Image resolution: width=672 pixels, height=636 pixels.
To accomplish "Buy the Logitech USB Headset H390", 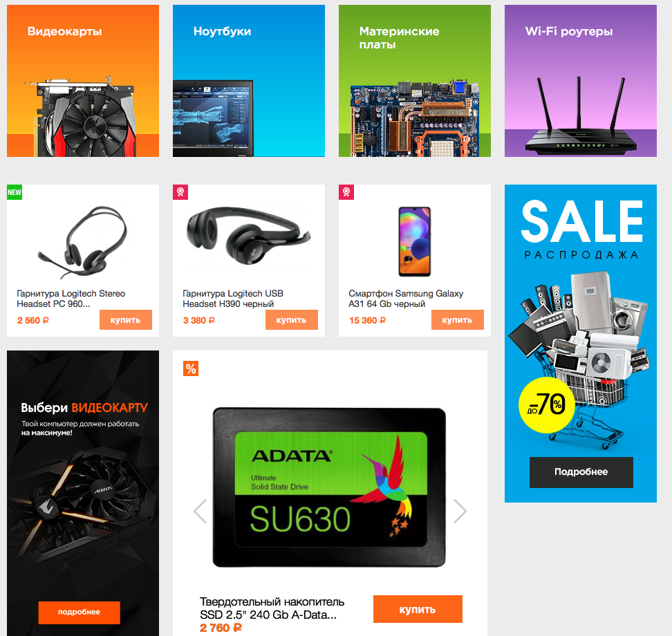I will coord(292,319).
